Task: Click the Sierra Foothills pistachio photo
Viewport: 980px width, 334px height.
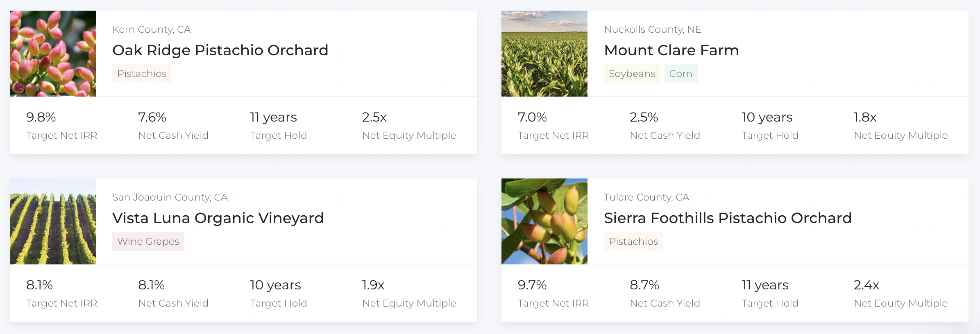Action: pyautogui.click(x=544, y=221)
